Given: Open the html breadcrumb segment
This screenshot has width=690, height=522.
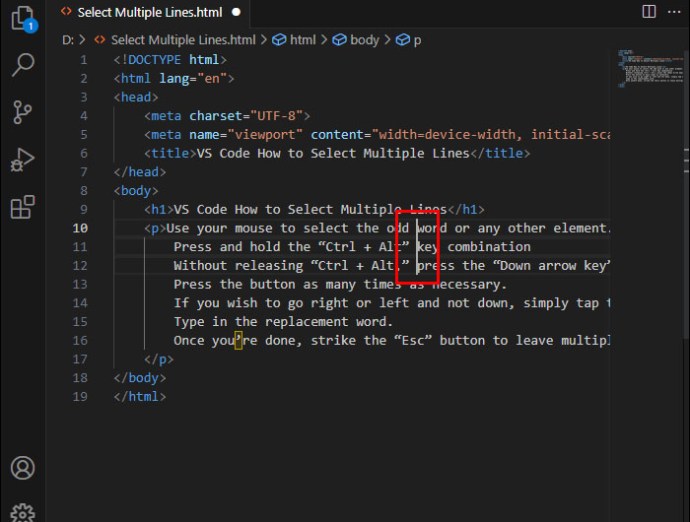Looking at the screenshot, I should [x=303, y=40].
